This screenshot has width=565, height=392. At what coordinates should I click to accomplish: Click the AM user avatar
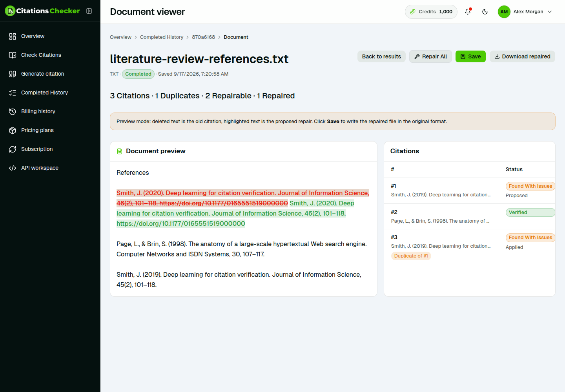point(504,12)
